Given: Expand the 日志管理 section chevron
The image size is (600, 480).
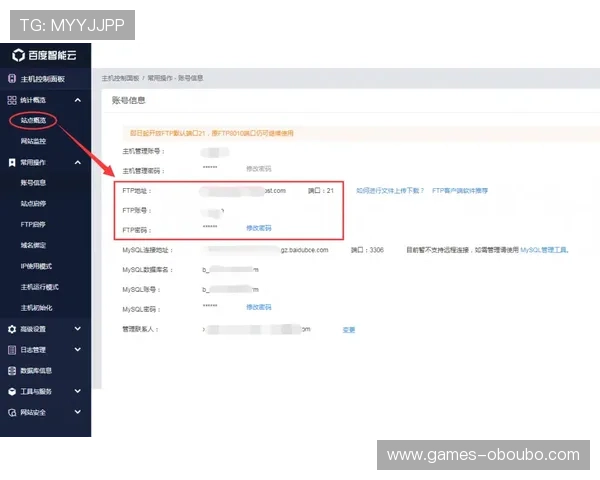Looking at the screenshot, I should click(x=78, y=349).
